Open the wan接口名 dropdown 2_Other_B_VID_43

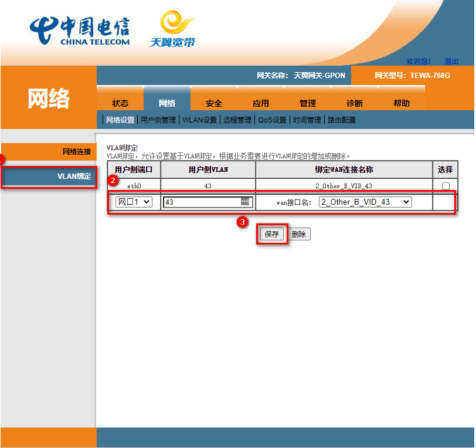365,202
